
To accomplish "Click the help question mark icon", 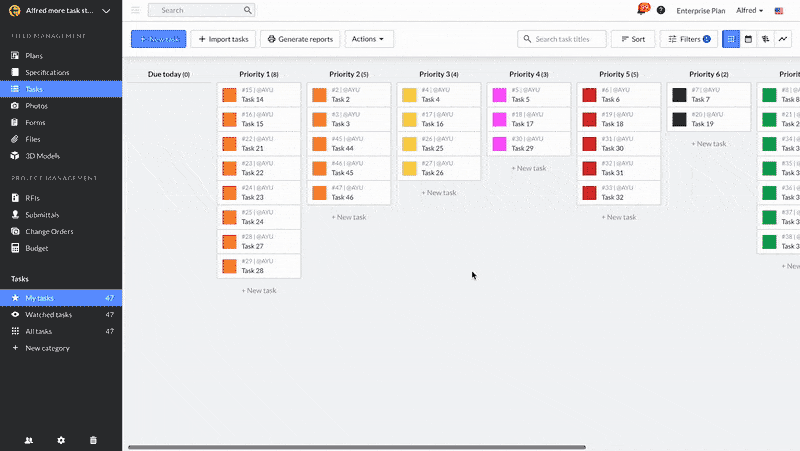I will point(661,10).
